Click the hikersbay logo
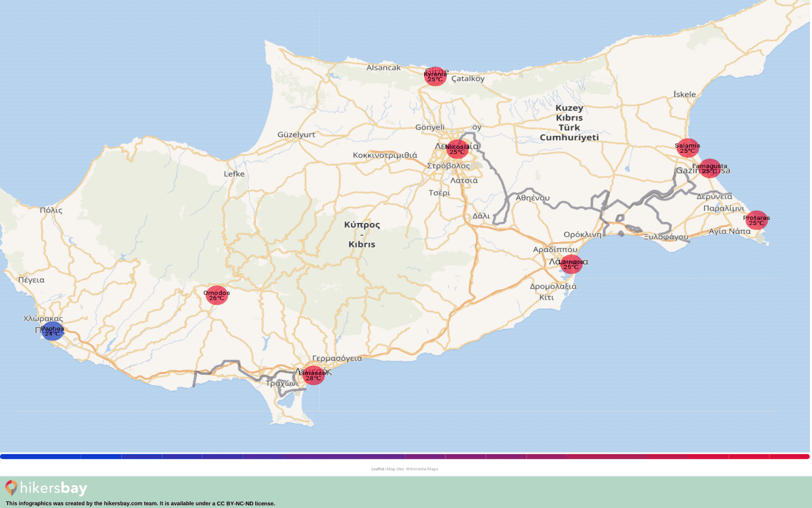The height and width of the screenshot is (508, 812). [x=47, y=488]
